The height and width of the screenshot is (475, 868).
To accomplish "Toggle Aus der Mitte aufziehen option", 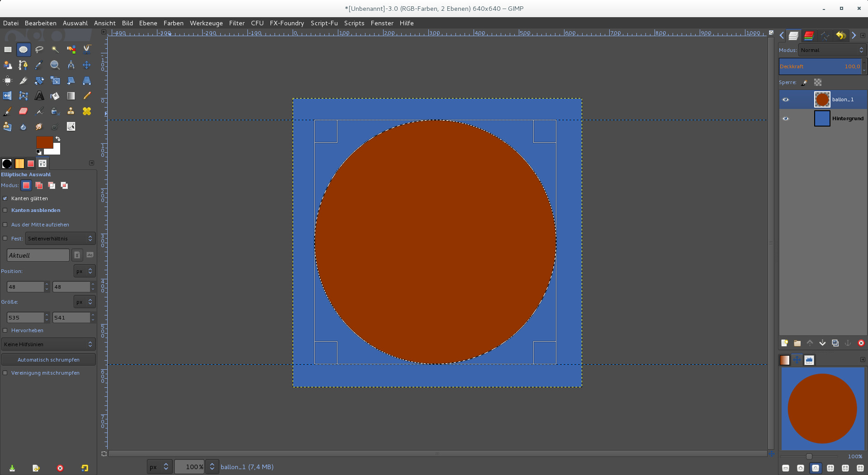I will tap(5, 225).
